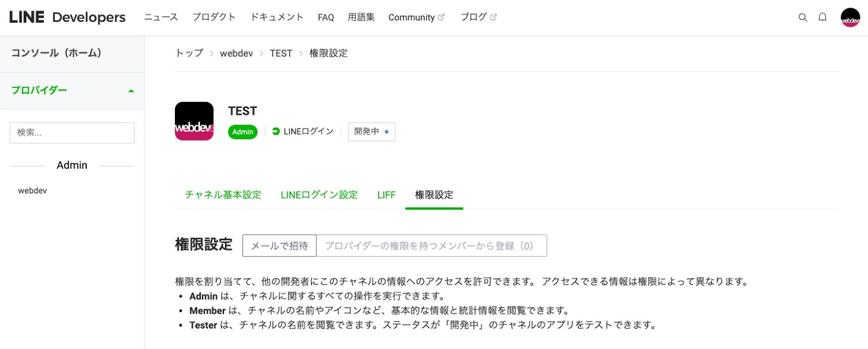Click the TEST channel webdev icon
Screen dimensions: 868x349
pyautogui.click(x=194, y=121)
